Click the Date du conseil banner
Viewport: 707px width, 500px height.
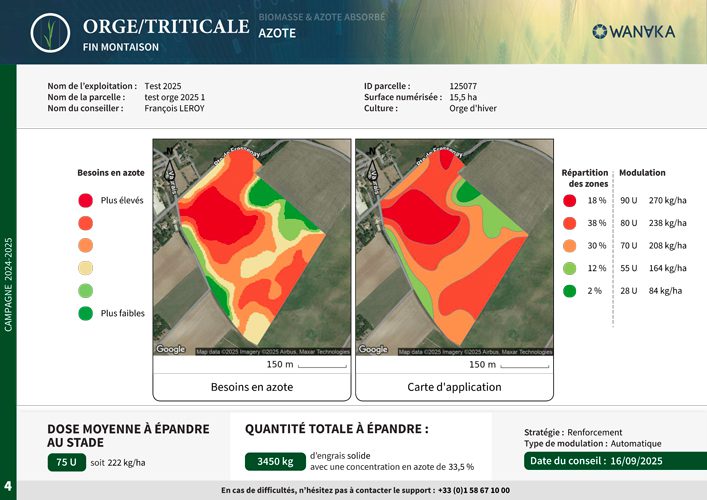(608, 461)
